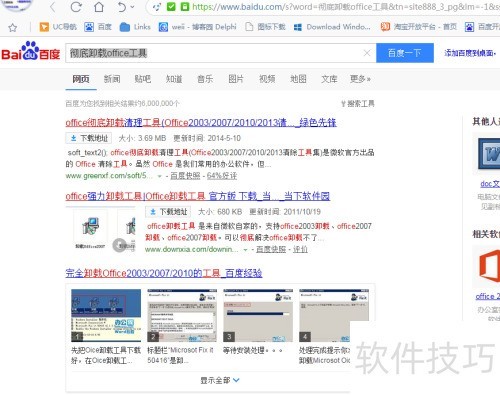Click the browser back arrow
The image size is (500, 395).
pyautogui.click(x=53, y=7)
